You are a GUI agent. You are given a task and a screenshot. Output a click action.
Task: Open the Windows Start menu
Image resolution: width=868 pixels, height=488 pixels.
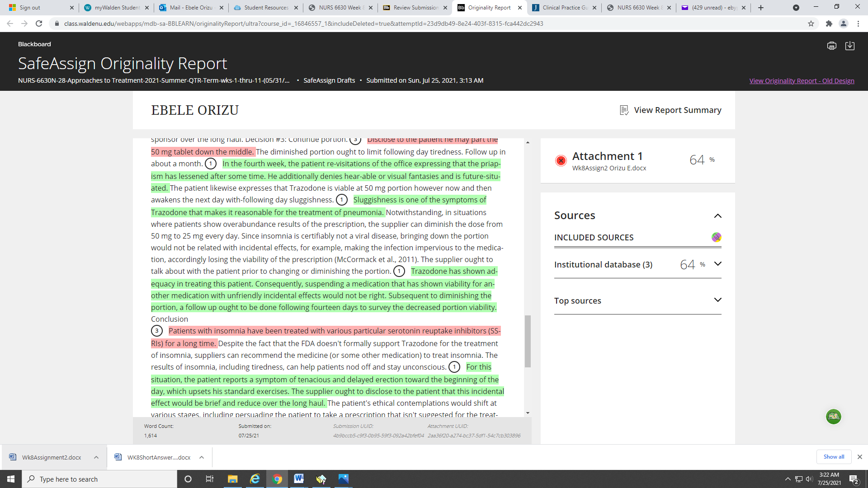coord(11,479)
